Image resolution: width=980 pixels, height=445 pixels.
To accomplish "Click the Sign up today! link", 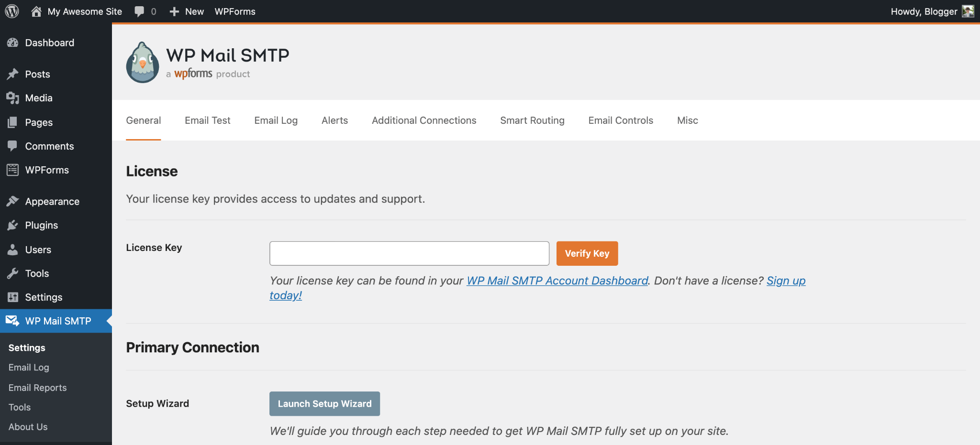I will point(786,281).
